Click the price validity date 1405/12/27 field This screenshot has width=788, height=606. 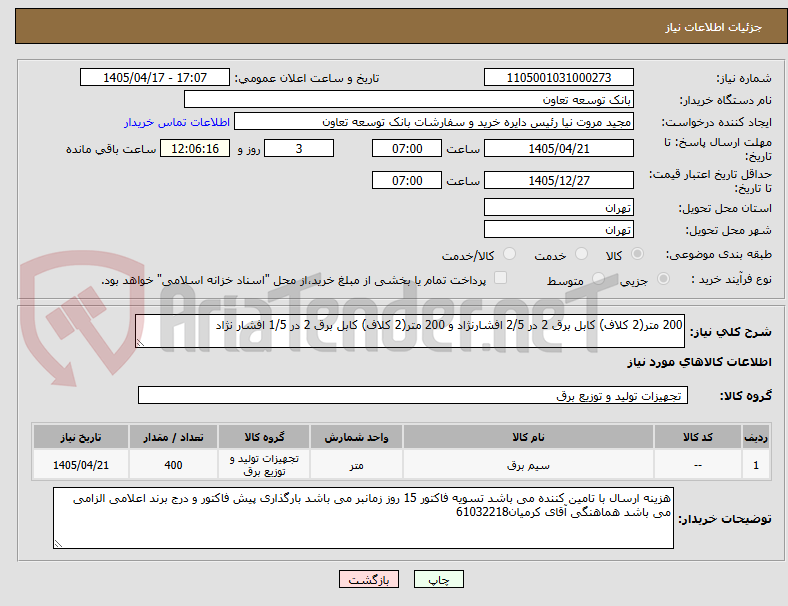click(558, 180)
